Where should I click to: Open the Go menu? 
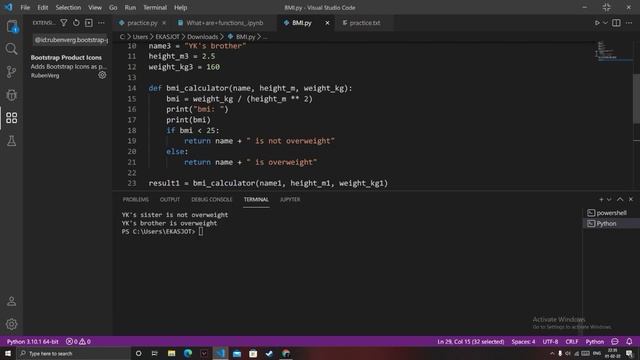coord(113,7)
